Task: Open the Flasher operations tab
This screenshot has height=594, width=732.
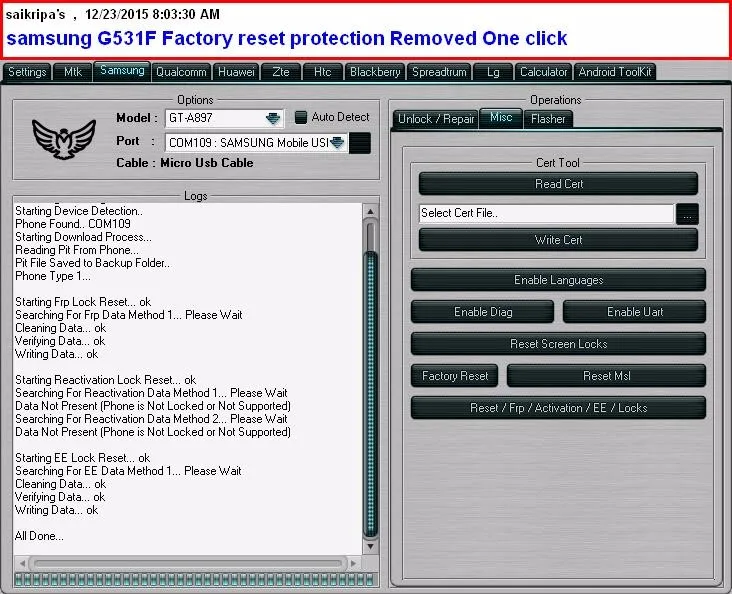Action: [x=548, y=119]
